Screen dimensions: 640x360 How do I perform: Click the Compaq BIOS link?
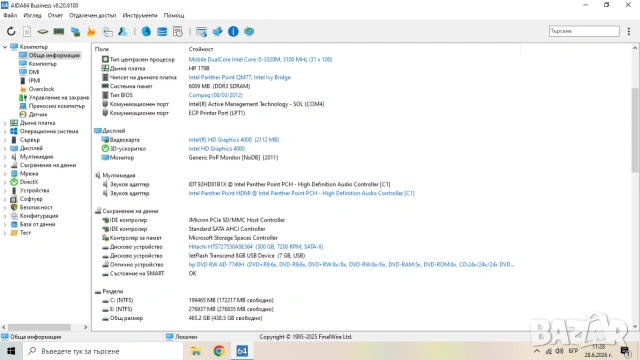coord(216,95)
